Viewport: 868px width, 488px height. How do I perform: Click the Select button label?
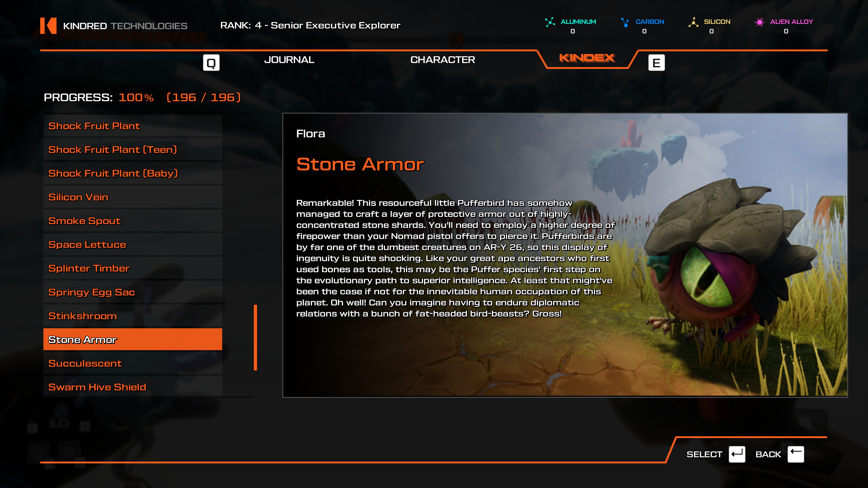[x=704, y=454]
